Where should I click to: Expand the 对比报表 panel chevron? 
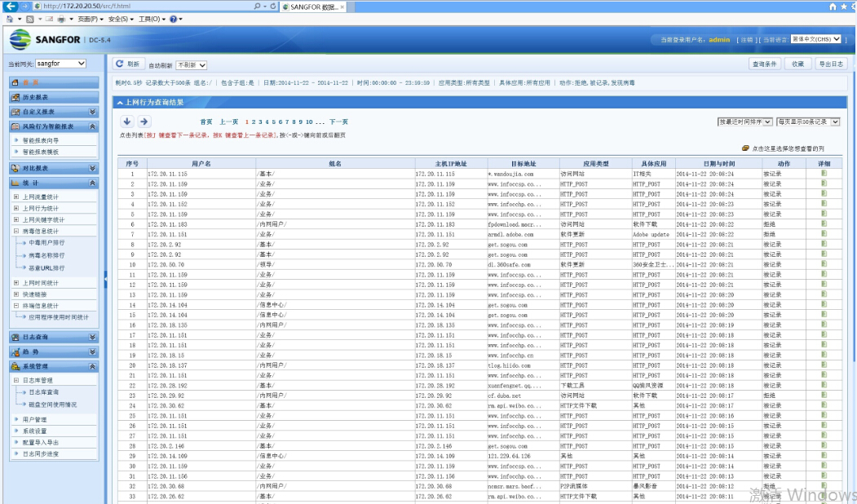click(x=92, y=168)
